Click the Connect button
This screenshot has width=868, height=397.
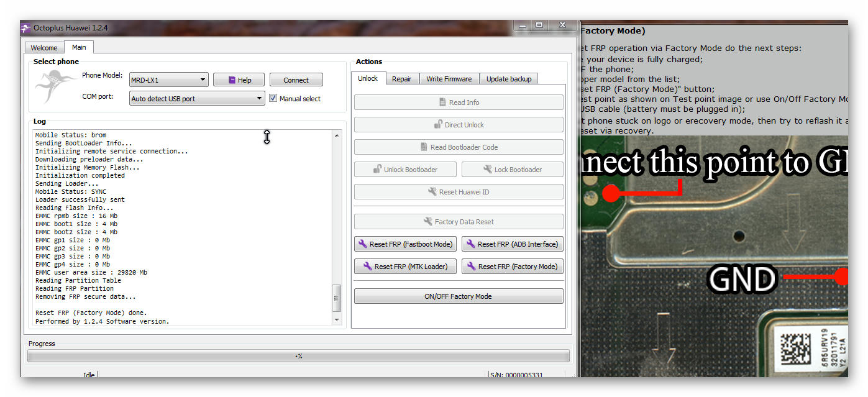(296, 80)
